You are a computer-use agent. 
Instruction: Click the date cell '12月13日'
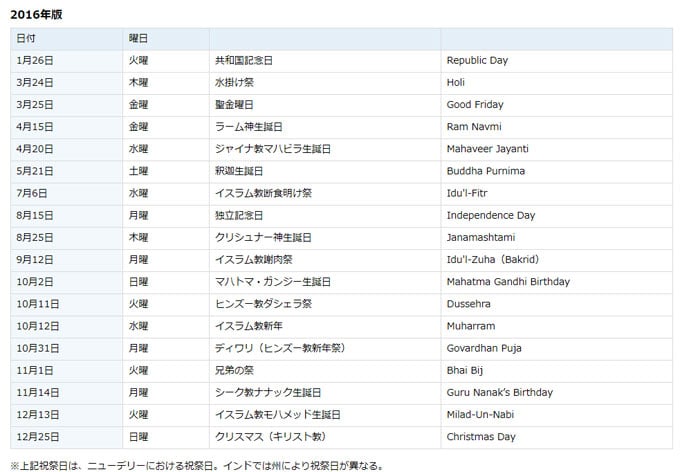tap(67, 415)
